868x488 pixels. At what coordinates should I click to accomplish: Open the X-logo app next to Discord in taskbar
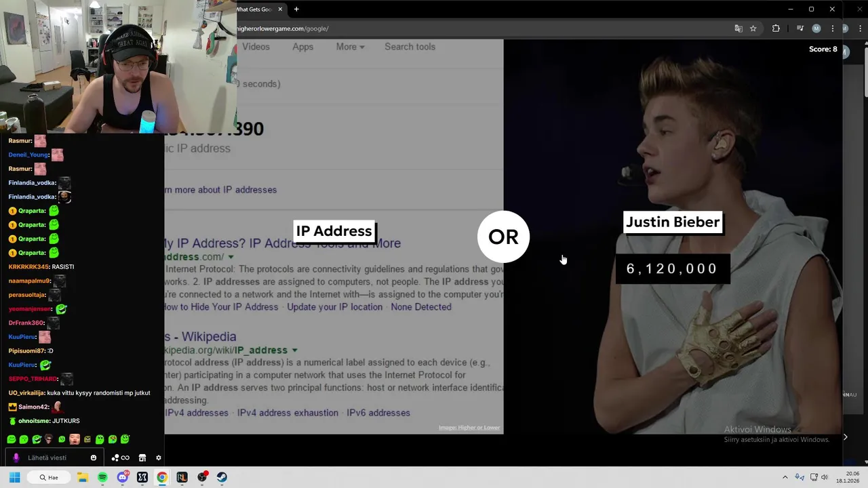click(142, 477)
